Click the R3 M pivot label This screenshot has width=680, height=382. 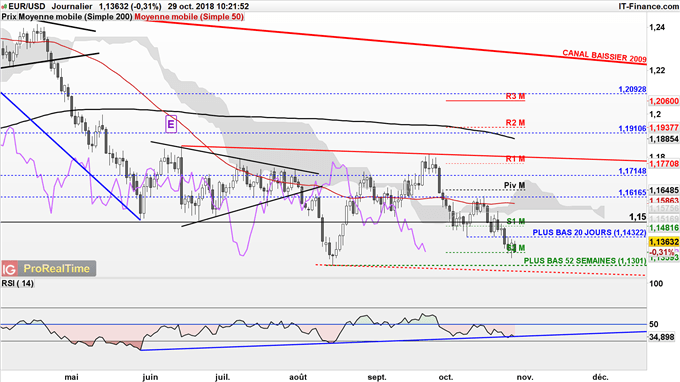point(515,96)
